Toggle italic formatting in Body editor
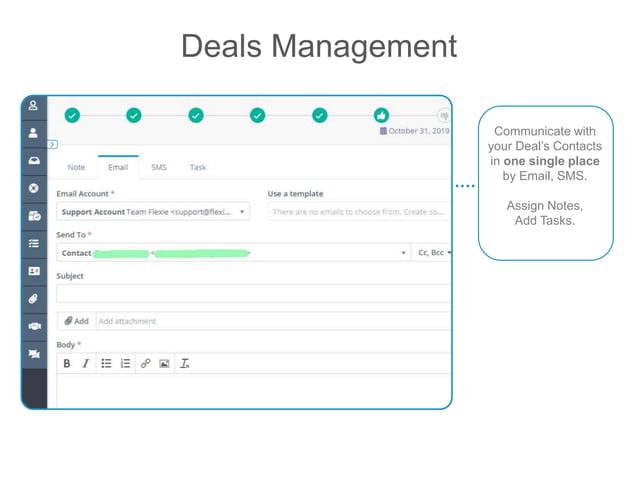Image resolution: width=638 pixels, height=478 pixels. tap(85, 364)
